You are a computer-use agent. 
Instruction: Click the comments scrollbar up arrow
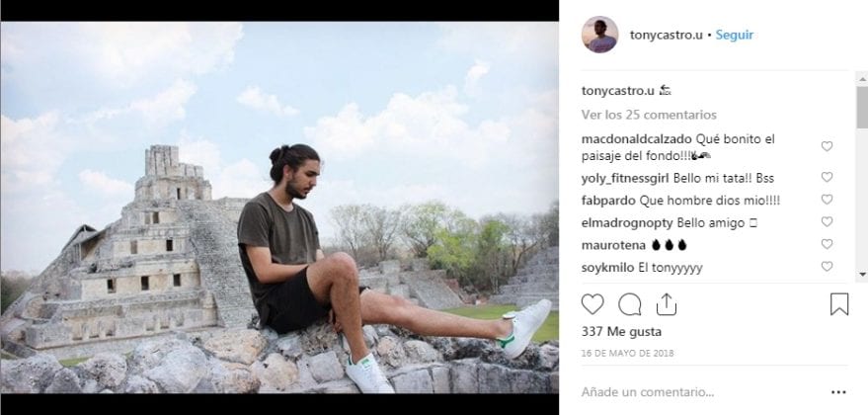tap(862, 78)
